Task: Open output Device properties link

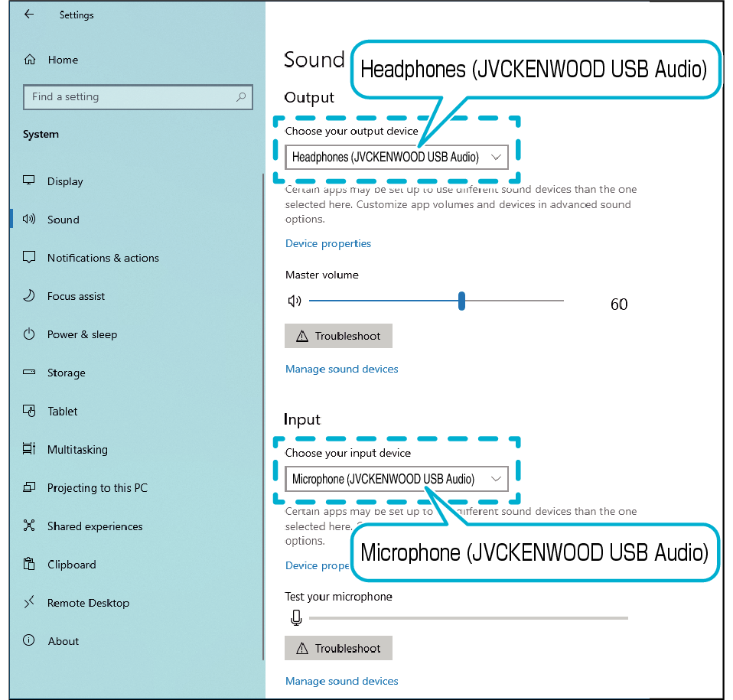Action: (x=327, y=243)
